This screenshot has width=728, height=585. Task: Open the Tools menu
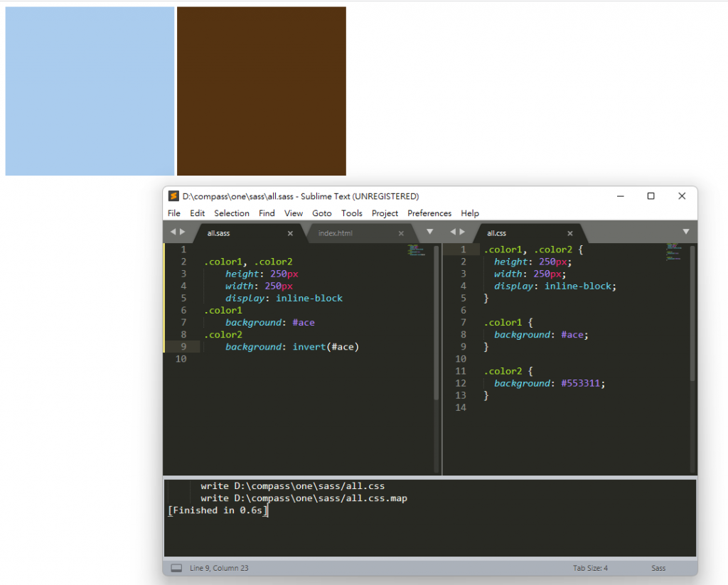[352, 213]
